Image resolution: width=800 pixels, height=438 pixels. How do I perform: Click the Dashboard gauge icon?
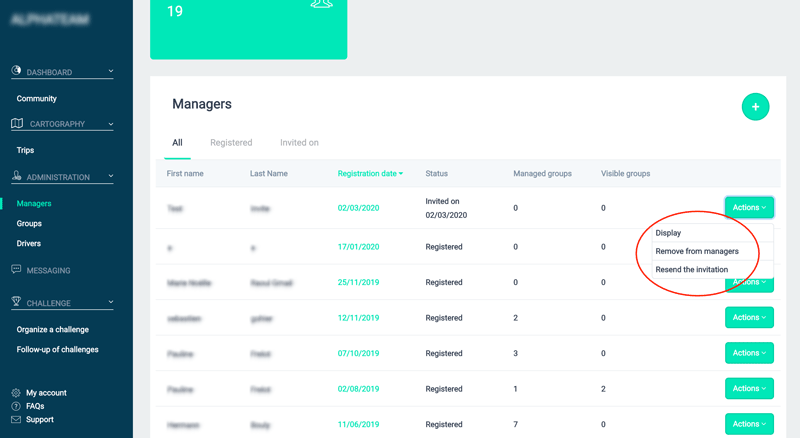point(17,72)
